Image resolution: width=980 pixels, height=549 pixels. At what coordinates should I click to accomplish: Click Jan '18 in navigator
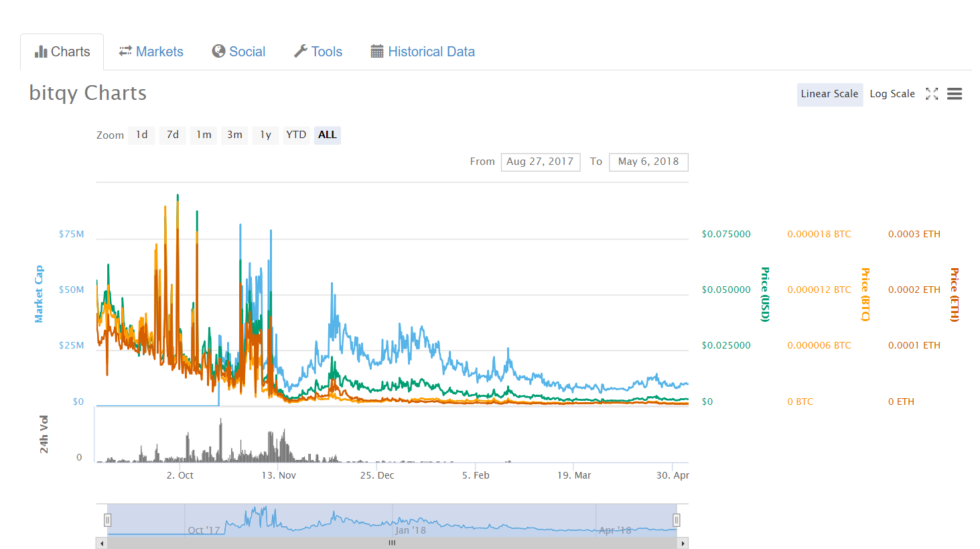(411, 530)
